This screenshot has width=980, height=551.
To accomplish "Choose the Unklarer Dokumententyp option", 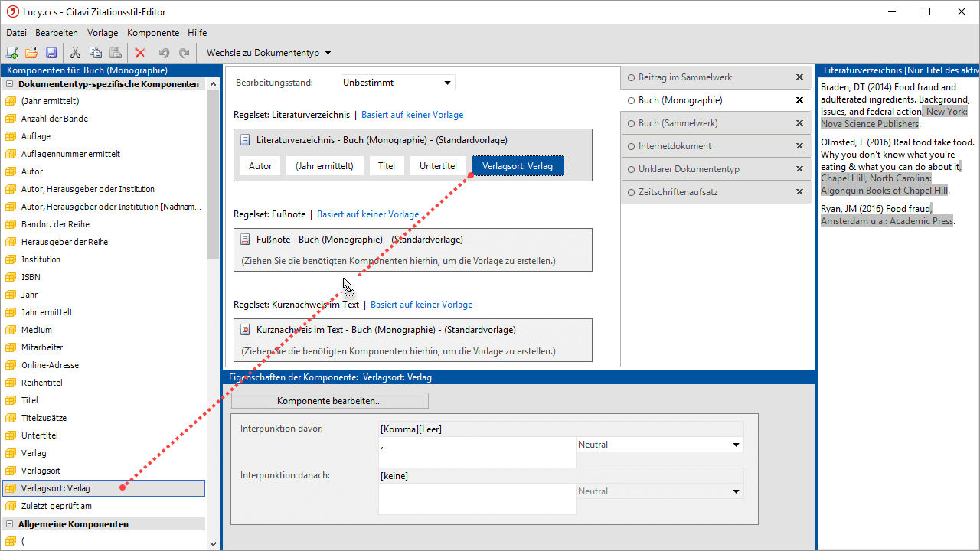I will click(632, 169).
